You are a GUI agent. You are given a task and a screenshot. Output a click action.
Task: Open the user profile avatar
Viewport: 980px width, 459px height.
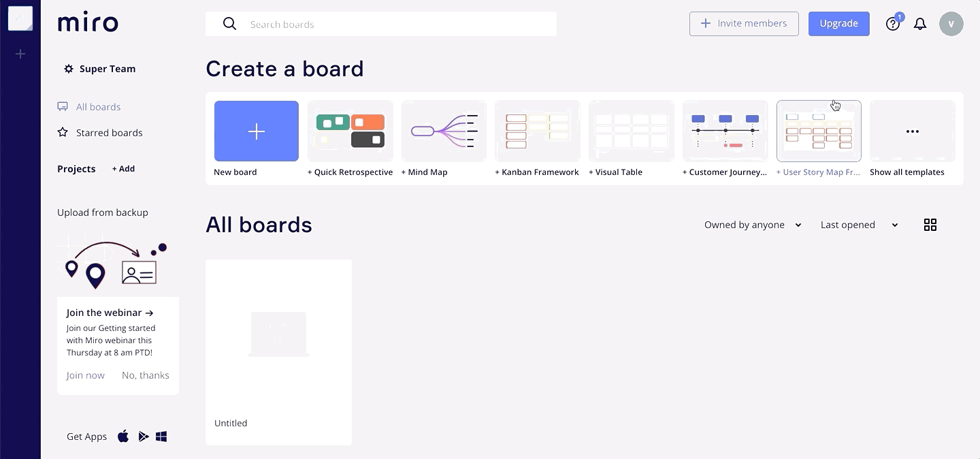[x=951, y=24]
